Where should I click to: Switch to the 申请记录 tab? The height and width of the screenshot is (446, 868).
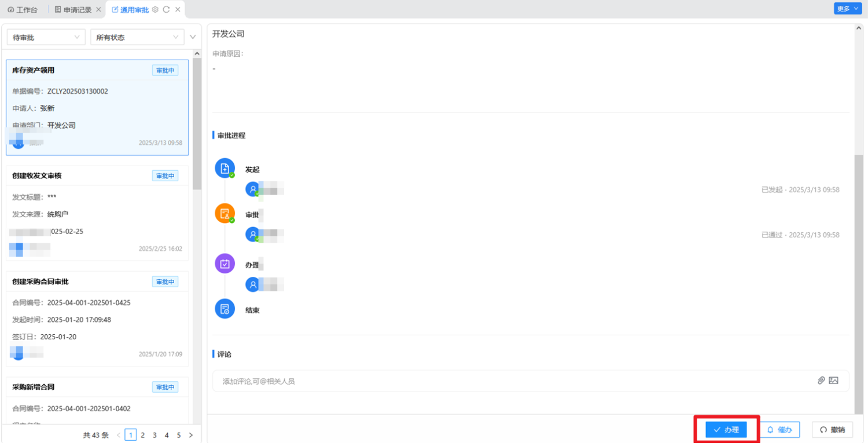point(73,10)
